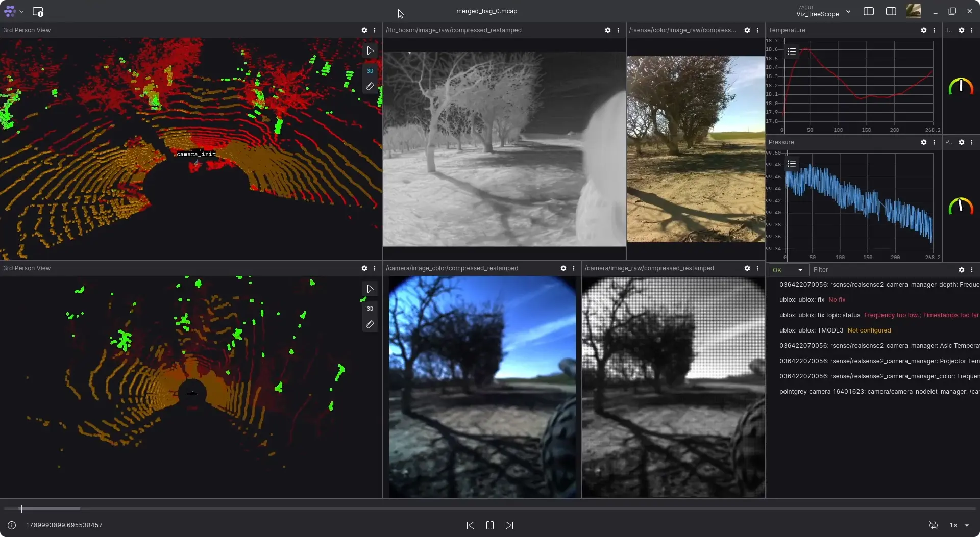This screenshot has height=537, width=980.
Task: Click the Filter input in the log panel
Action: (x=842, y=270)
